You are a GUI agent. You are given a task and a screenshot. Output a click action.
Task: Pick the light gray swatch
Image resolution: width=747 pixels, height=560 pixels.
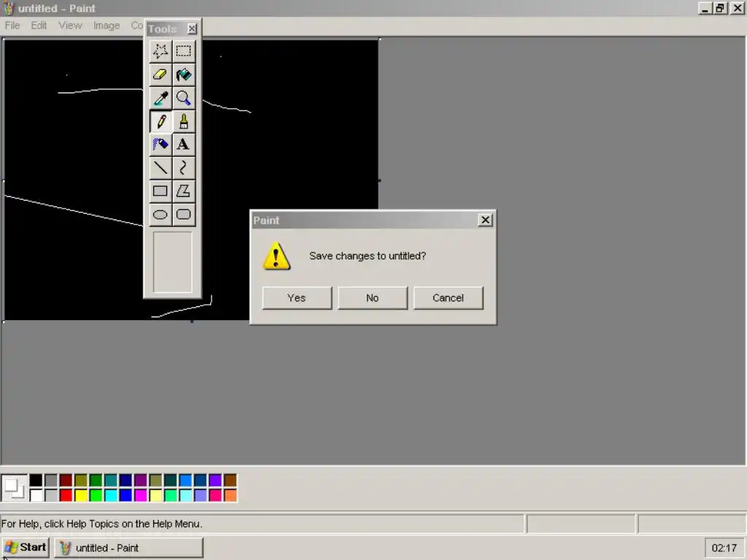[51, 495]
